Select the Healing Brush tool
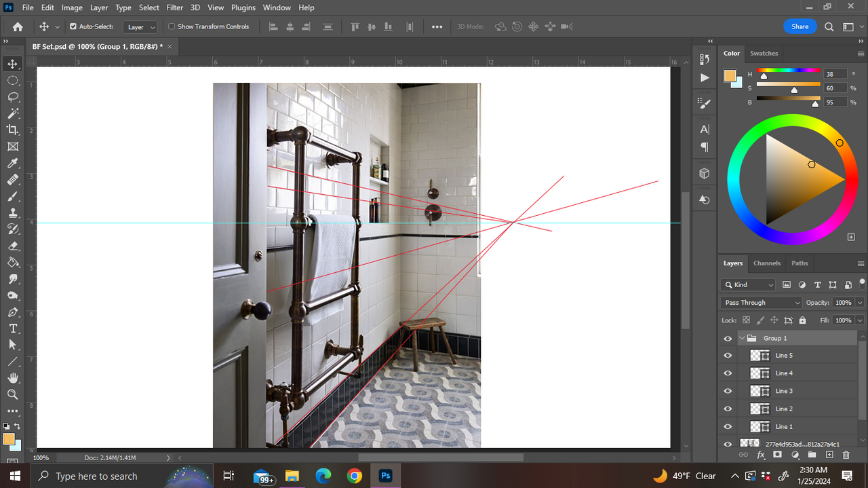Screen dimensions: 868x488 [x=12, y=180]
